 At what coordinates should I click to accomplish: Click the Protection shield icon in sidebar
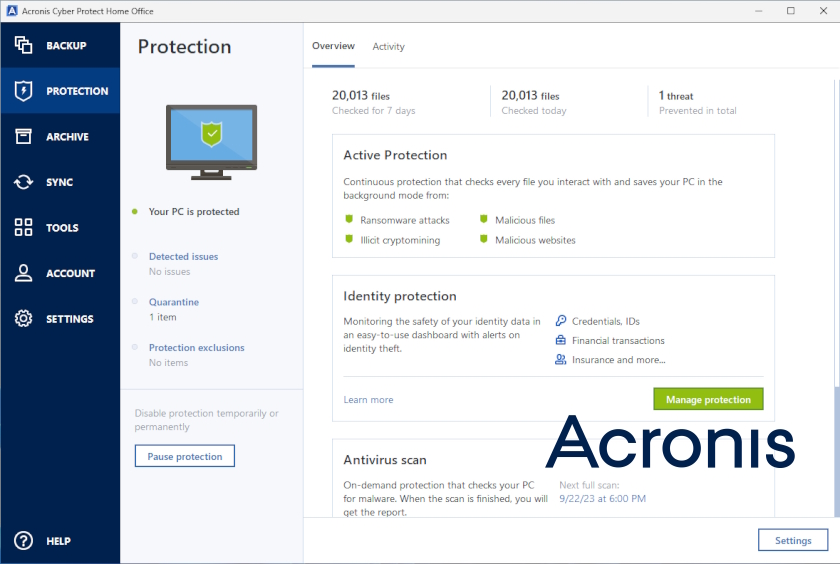point(23,91)
